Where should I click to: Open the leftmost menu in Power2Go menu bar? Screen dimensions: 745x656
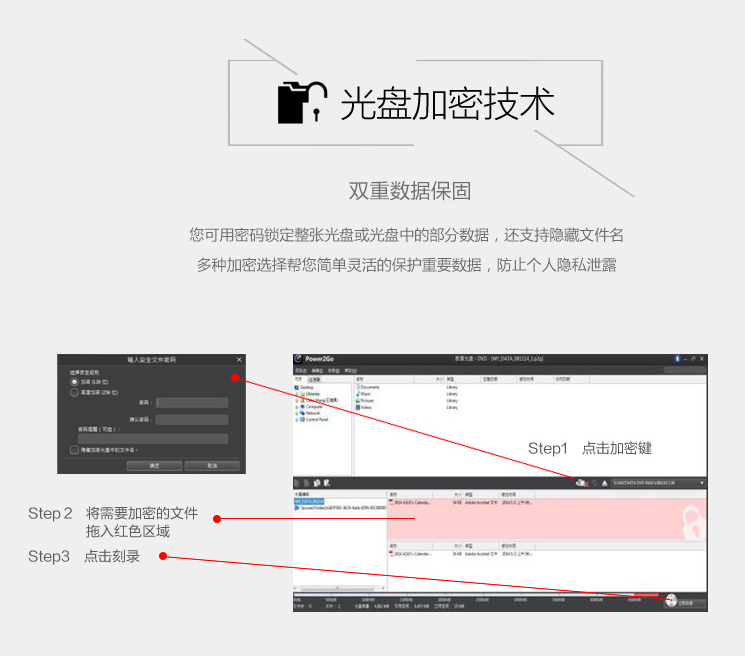pos(301,370)
